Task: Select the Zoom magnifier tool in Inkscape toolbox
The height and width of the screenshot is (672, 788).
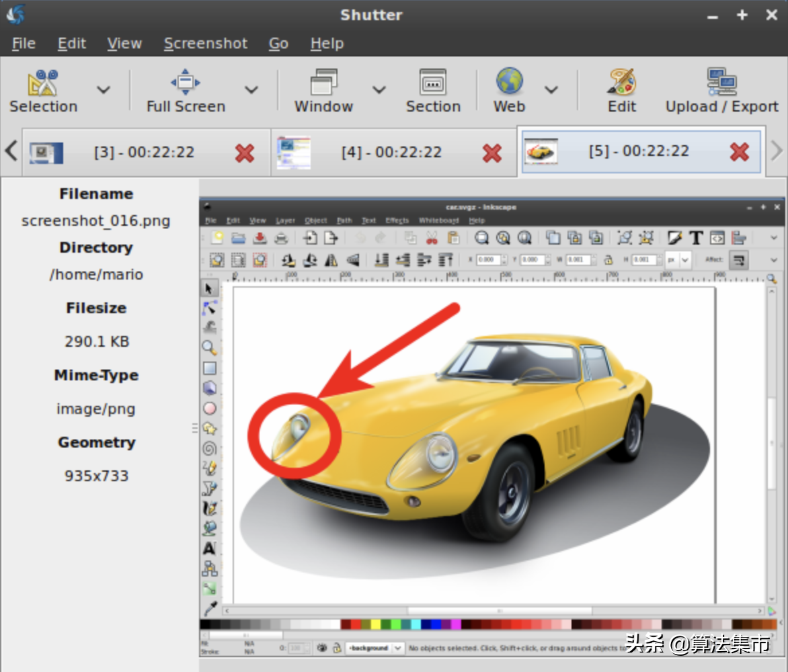Action: pos(209,347)
